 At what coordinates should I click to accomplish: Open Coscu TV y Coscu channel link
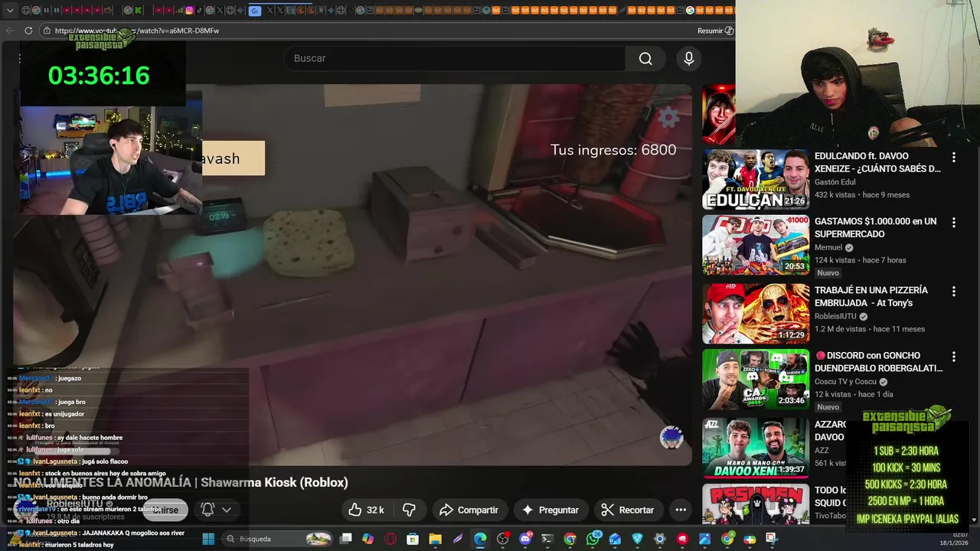coord(845,381)
